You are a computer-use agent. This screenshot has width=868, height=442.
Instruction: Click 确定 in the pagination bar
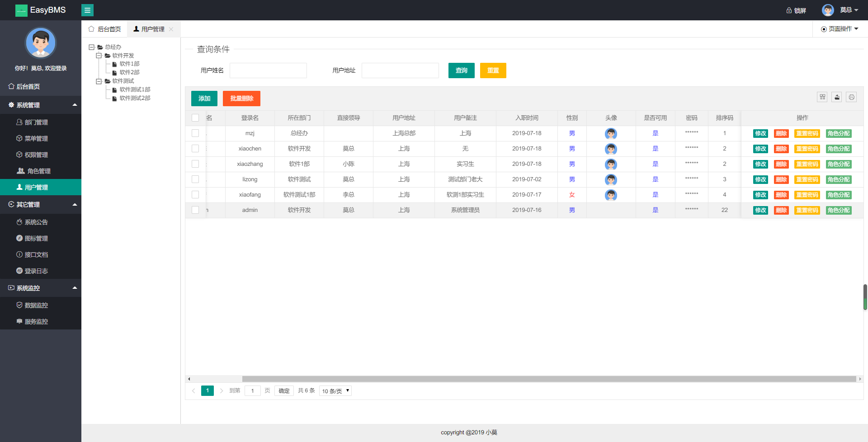[284, 391]
